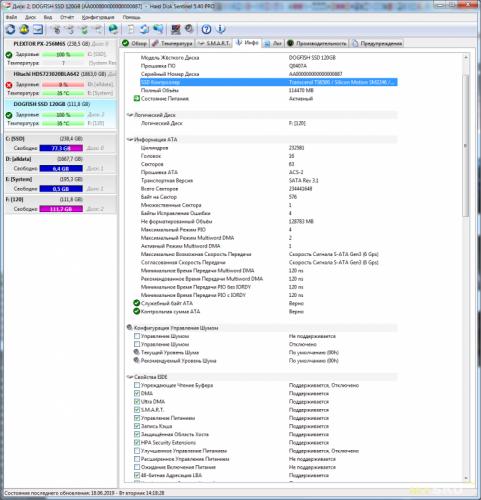The width and height of the screenshot is (481, 500).
Task: Click the green globe toolbar icon
Action: click(x=113, y=30)
